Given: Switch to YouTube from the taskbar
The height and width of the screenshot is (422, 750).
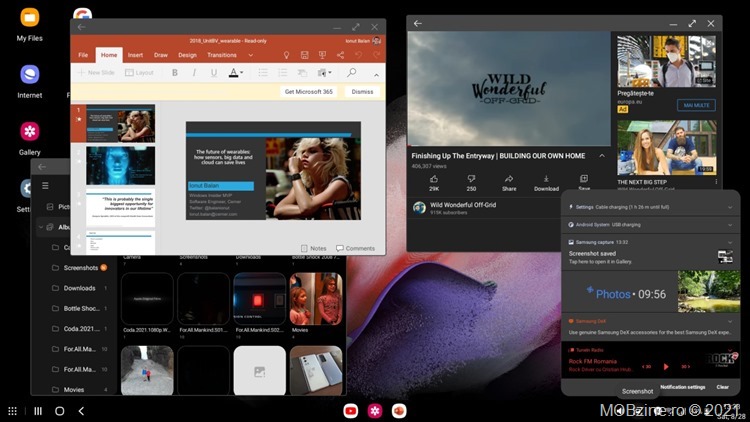Looking at the screenshot, I should [351, 411].
